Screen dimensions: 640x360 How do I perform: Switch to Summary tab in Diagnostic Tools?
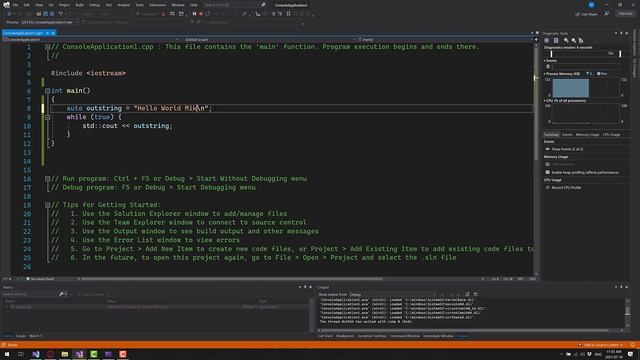point(551,135)
